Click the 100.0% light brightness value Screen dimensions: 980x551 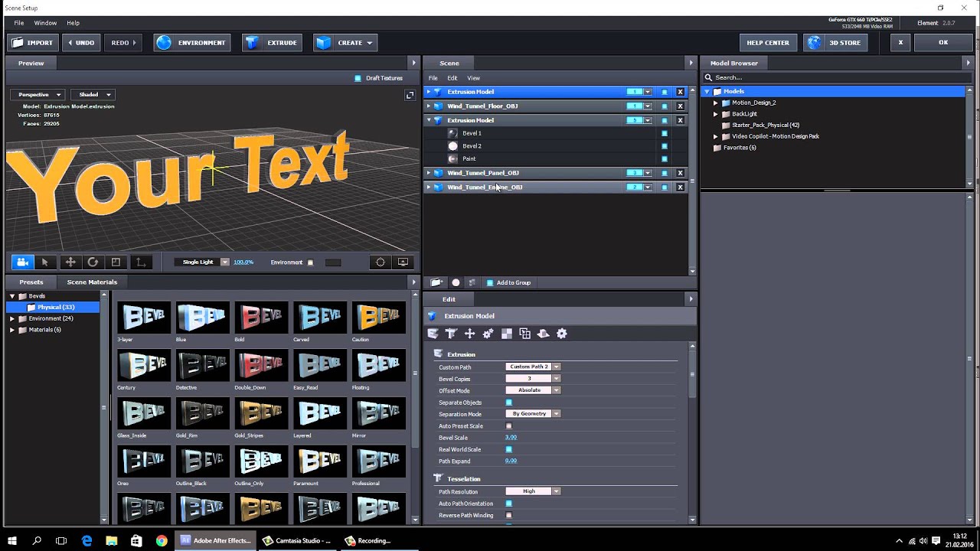(x=243, y=262)
